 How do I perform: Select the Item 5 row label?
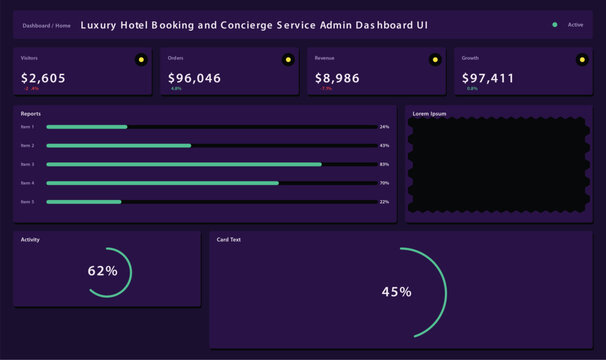pos(27,202)
